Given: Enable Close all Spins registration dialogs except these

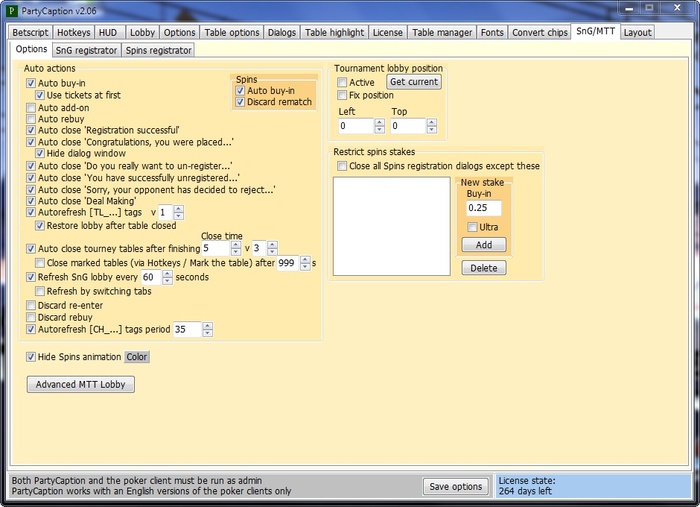Looking at the screenshot, I should click(x=342, y=166).
